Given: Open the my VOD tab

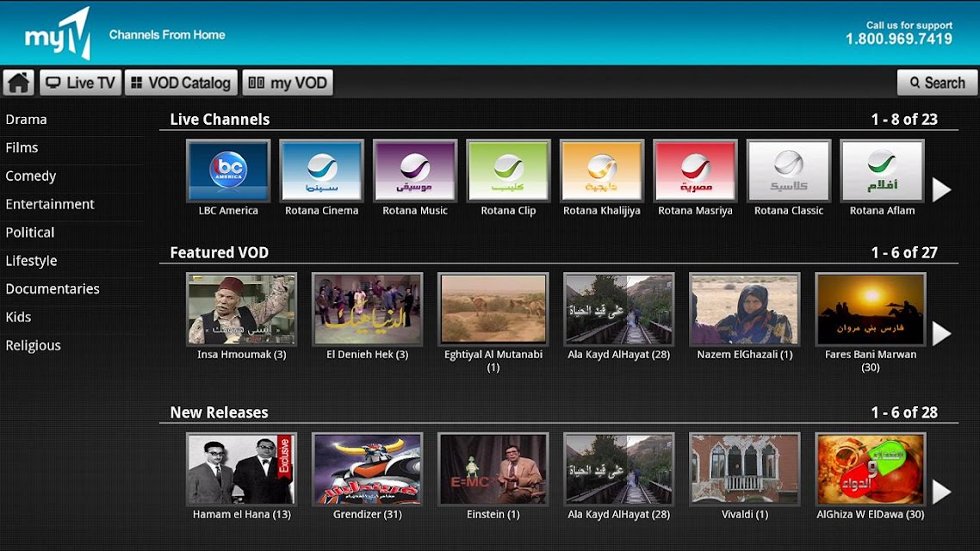Looking at the screenshot, I should click(288, 83).
